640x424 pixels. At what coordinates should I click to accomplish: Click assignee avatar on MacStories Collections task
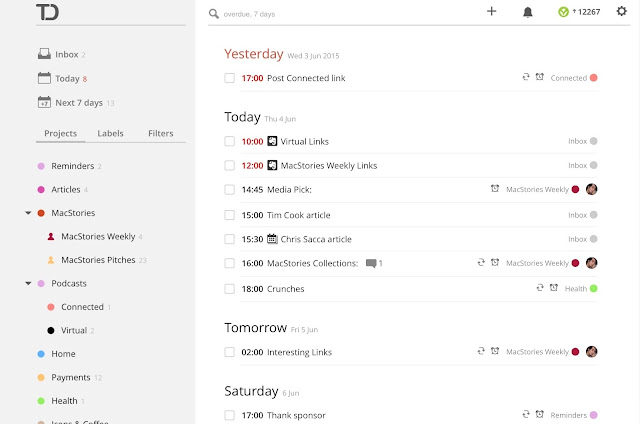pyautogui.click(x=591, y=263)
